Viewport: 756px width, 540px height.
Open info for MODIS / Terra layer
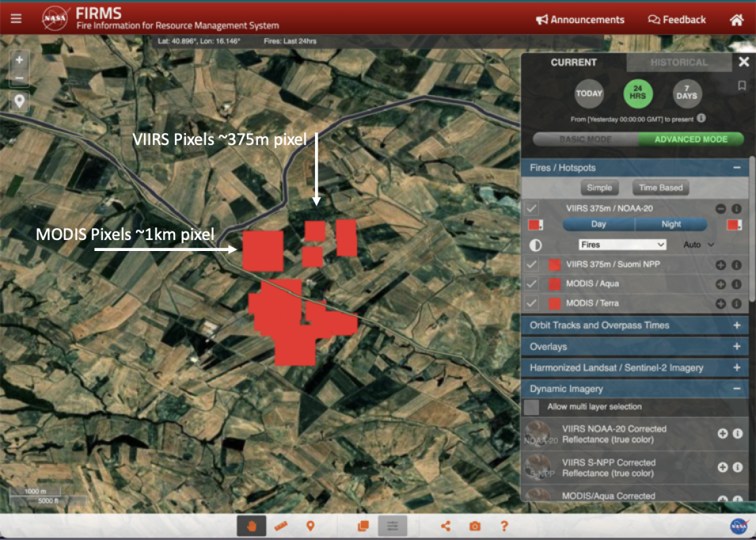(736, 303)
